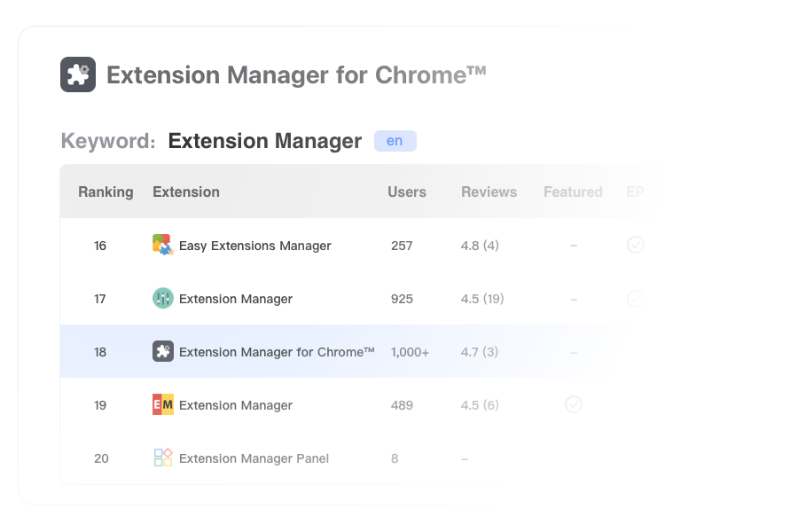Click the users count 257
This screenshot has height=532, width=798.
pos(402,246)
